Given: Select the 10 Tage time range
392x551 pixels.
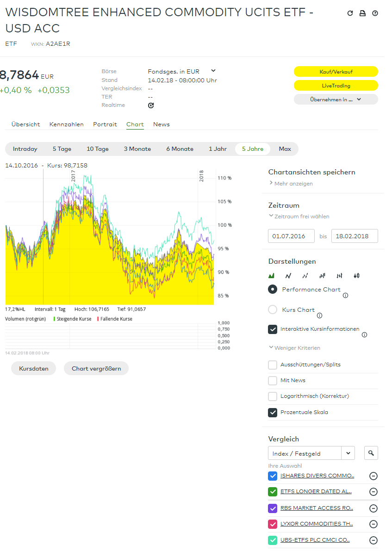Looking at the screenshot, I should pyautogui.click(x=98, y=149).
